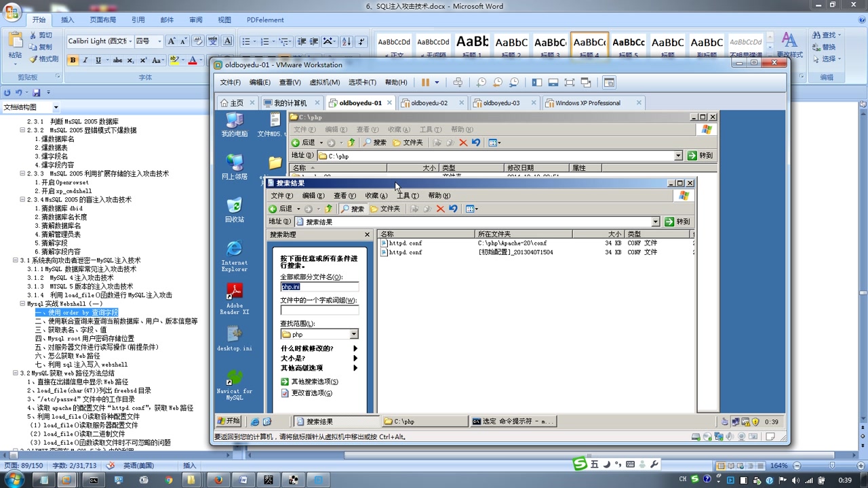Click the numbered list icon in Word

(265, 41)
